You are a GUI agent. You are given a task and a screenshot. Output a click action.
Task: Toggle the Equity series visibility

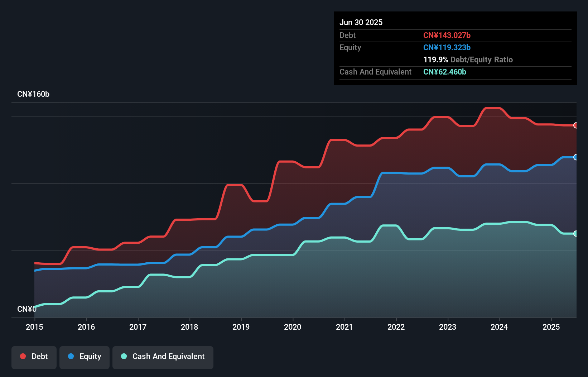(x=84, y=357)
